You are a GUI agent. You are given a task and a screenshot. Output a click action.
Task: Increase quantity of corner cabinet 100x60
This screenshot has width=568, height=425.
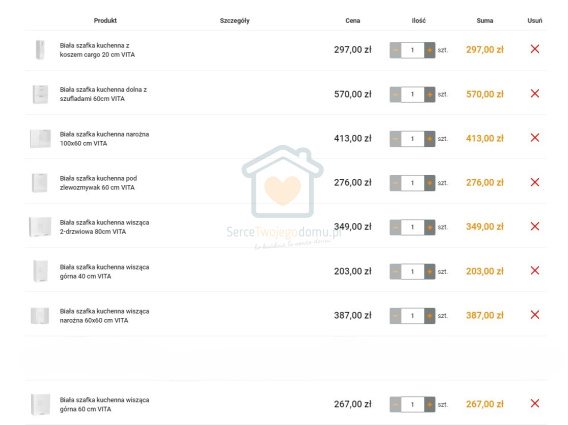click(x=430, y=139)
